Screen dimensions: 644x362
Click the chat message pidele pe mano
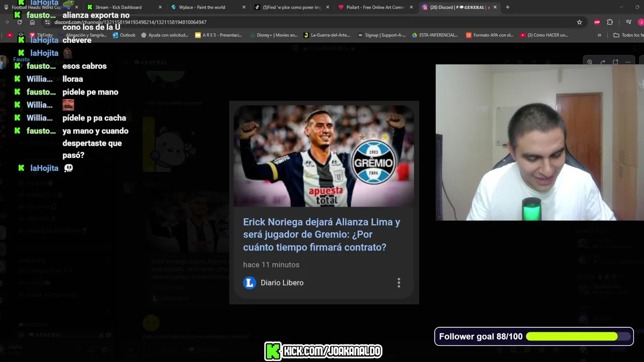90,92
